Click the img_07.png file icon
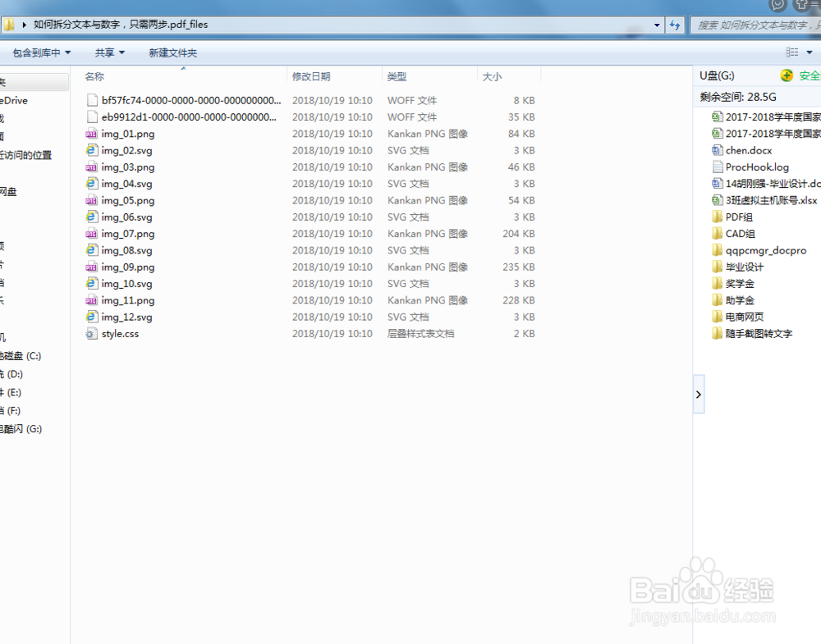This screenshot has height=644, width=821. [x=92, y=234]
